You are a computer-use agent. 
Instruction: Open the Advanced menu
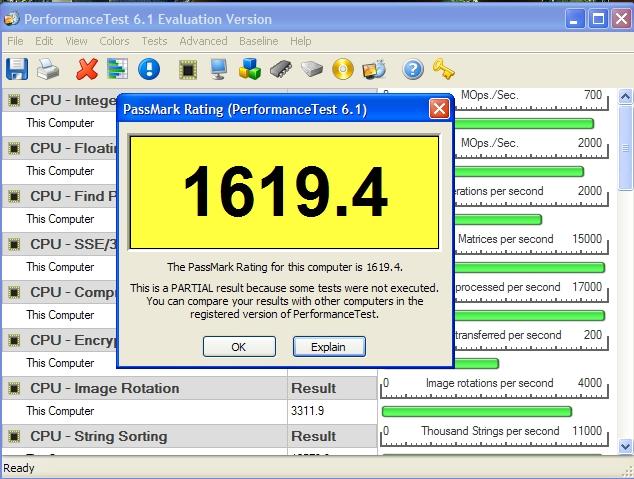coord(203,41)
